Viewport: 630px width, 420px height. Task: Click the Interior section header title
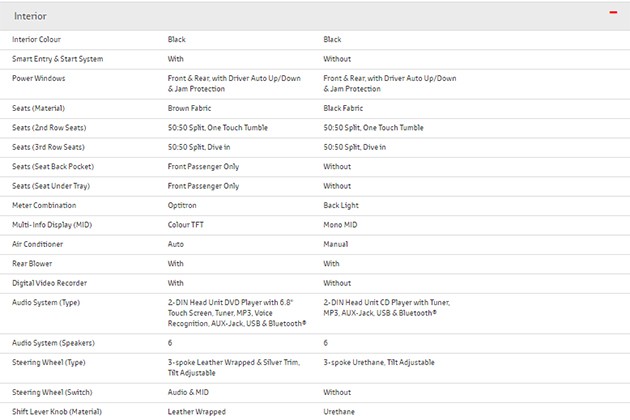tap(30, 16)
